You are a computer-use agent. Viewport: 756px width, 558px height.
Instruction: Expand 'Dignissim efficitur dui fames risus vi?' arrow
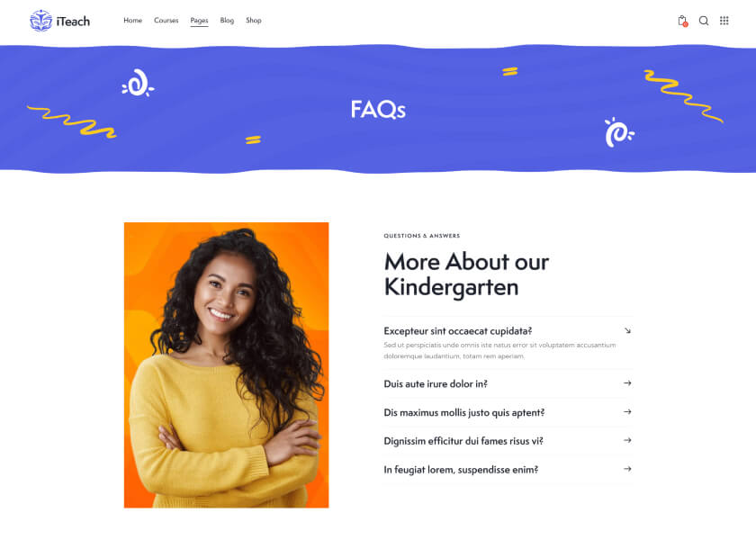(627, 440)
